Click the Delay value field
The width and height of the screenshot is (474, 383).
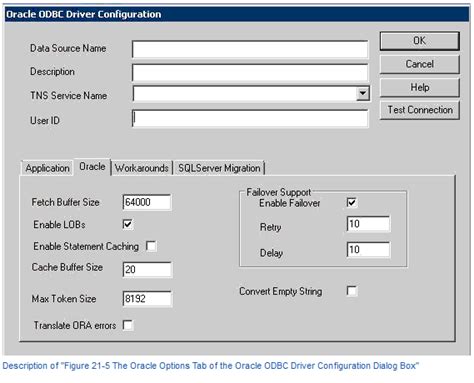368,250
